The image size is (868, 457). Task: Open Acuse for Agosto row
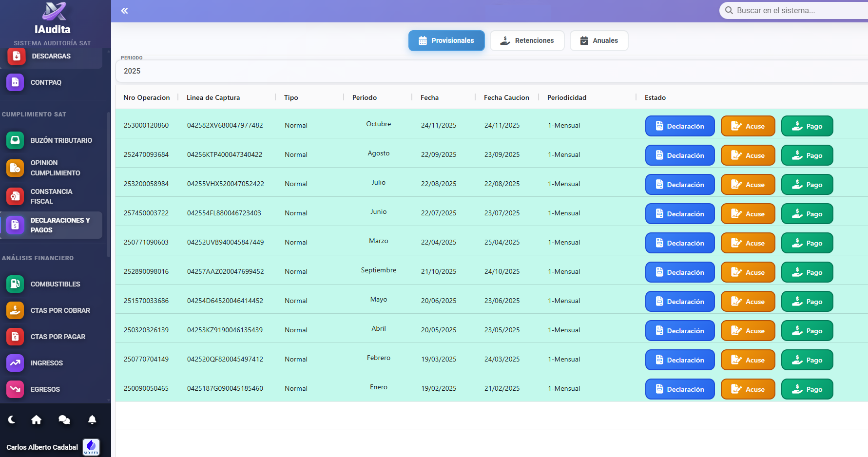748,155
